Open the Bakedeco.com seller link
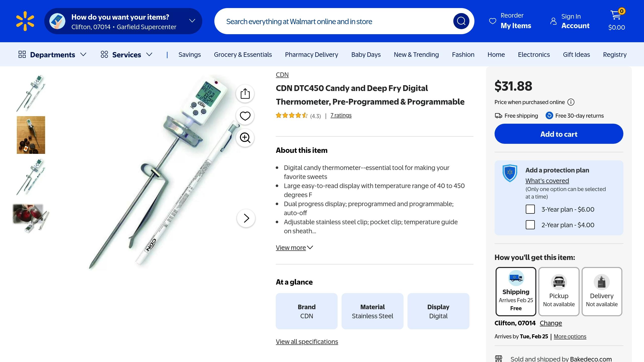 [x=591, y=359]
